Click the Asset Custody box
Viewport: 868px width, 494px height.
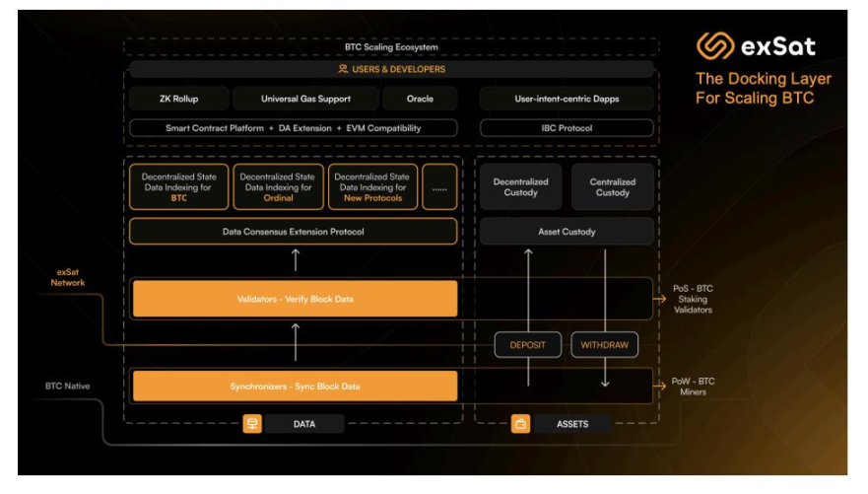coord(567,232)
